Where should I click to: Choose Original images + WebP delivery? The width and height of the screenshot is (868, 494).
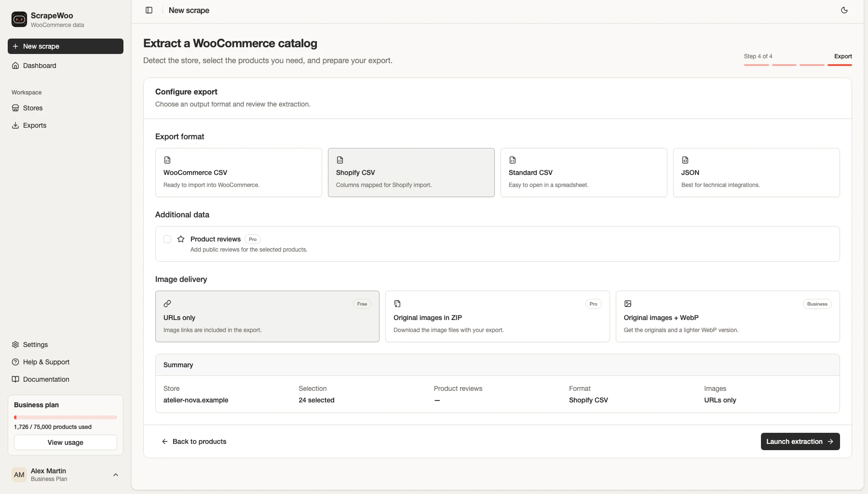tap(728, 317)
